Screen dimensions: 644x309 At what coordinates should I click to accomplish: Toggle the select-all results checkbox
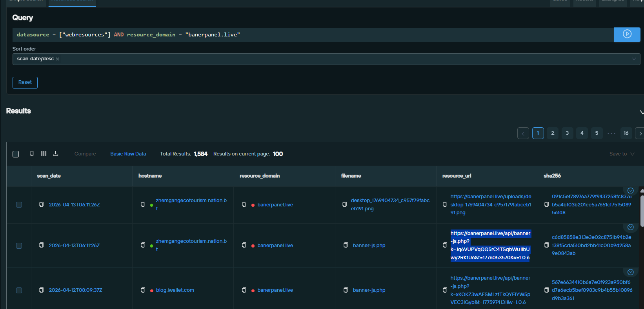coord(16,154)
